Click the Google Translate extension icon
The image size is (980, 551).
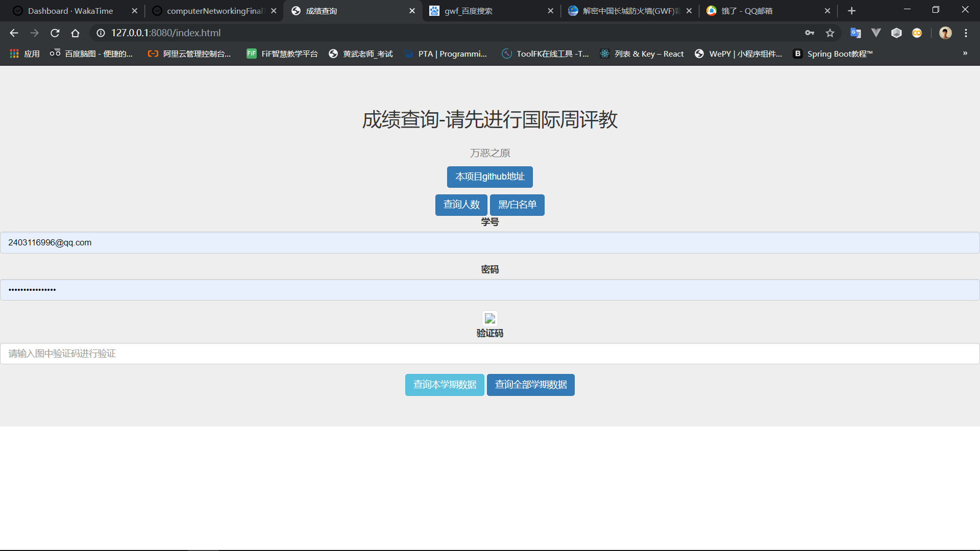[855, 33]
